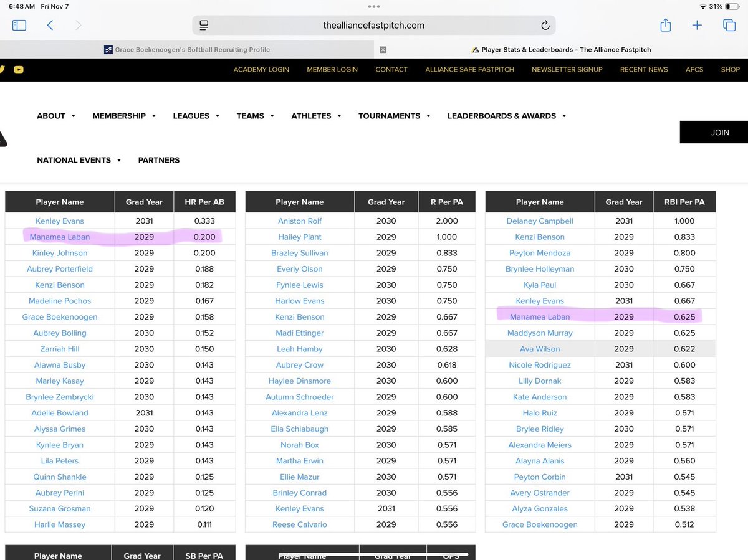The width and height of the screenshot is (748, 560).
Task: Show the tab overview
Action: (x=729, y=25)
